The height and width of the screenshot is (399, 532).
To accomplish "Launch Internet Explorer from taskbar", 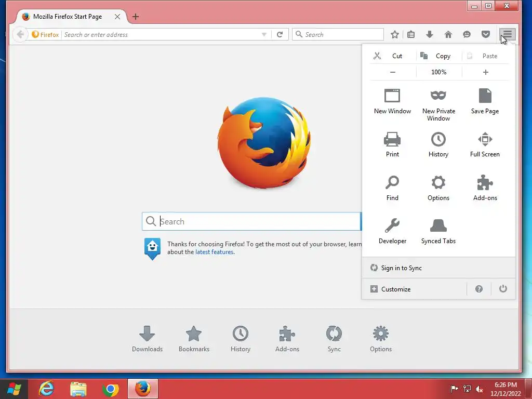I will coord(46,389).
